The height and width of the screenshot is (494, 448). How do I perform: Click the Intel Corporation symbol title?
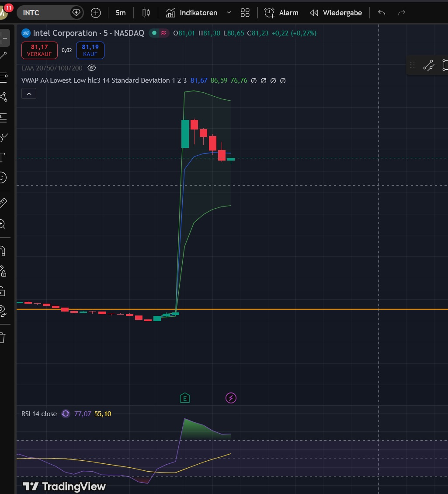pos(88,33)
